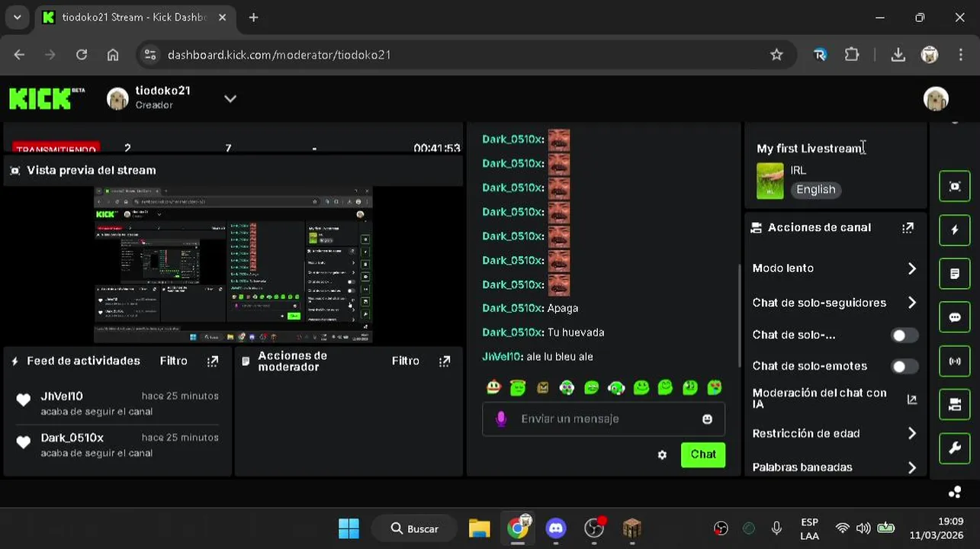
Task: Open the Windows Start menu
Action: point(349,528)
